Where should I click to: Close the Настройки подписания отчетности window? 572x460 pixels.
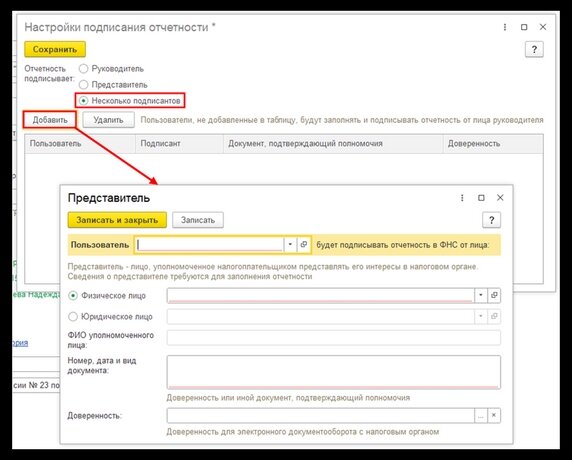[543, 27]
